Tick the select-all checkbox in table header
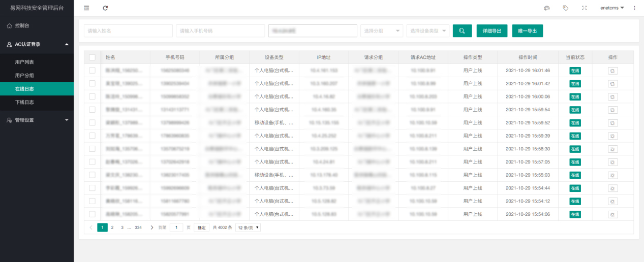Viewport: 644px width, 262px height. pos(92,57)
